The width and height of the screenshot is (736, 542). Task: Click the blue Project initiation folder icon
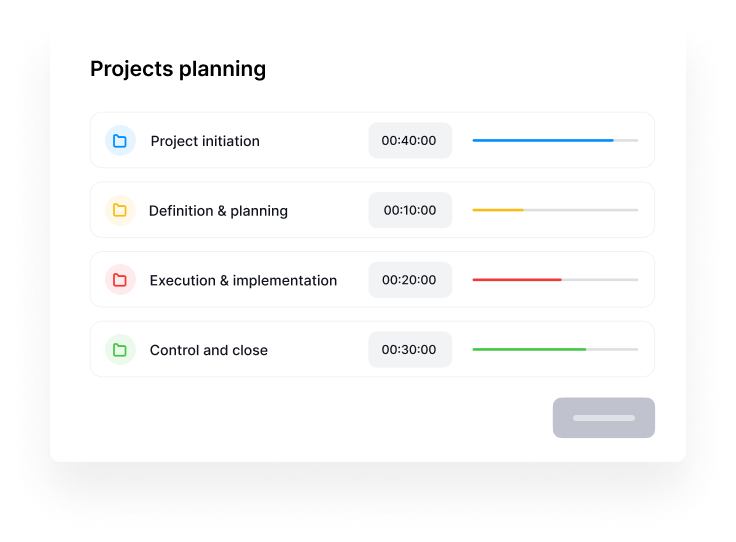click(x=120, y=141)
